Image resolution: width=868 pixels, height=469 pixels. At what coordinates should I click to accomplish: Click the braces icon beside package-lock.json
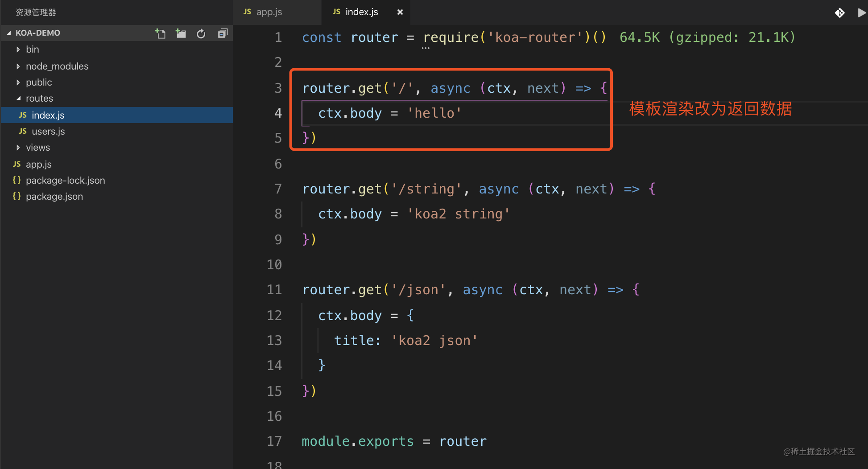pos(17,180)
